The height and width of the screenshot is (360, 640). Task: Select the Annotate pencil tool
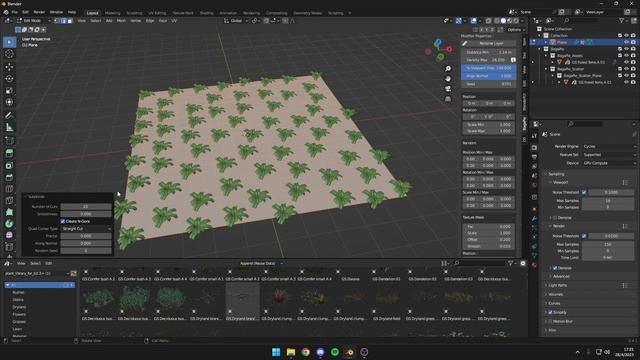coord(9,116)
